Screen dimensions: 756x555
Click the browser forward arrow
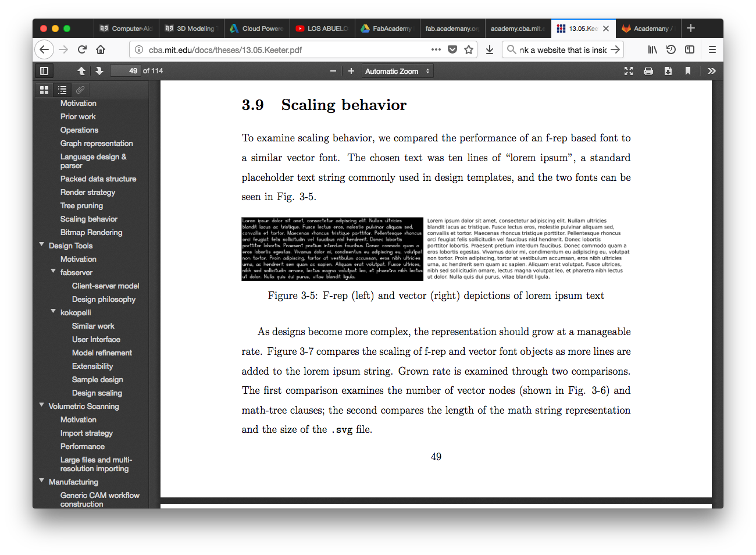tap(63, 49)
